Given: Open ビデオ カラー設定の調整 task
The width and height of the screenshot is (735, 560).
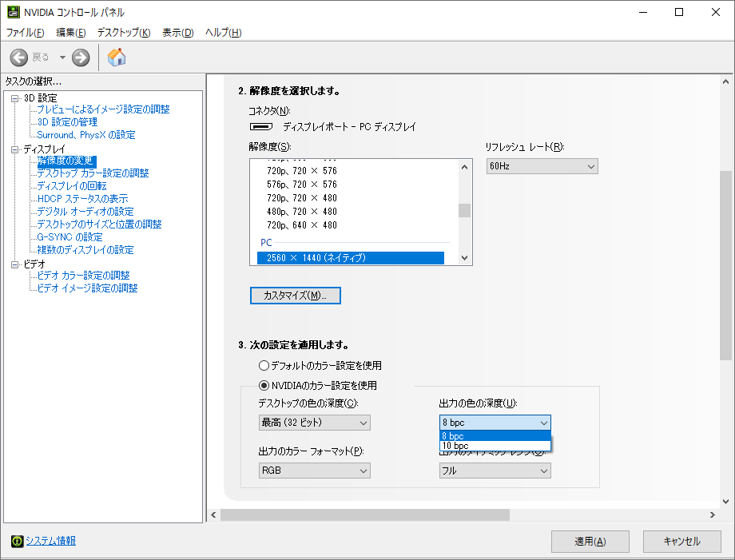Looking at the screenshot, I should click(83, 276).
